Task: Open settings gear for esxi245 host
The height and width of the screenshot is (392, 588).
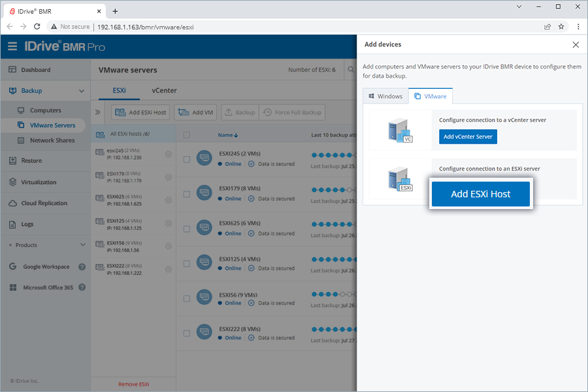Action: tap(169, 154)
